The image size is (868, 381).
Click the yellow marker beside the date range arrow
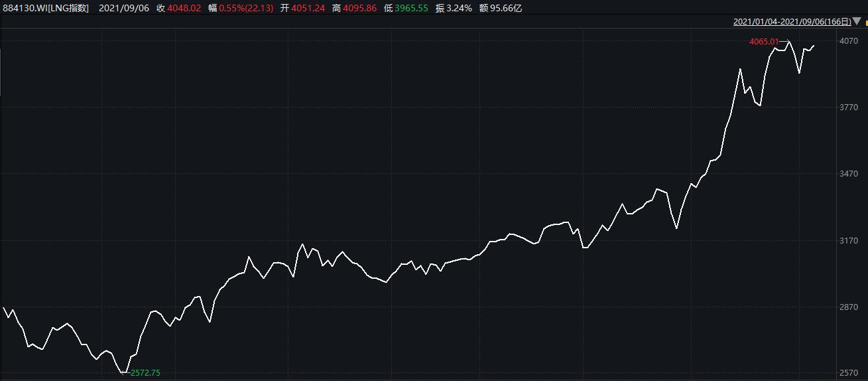[866, 23]
